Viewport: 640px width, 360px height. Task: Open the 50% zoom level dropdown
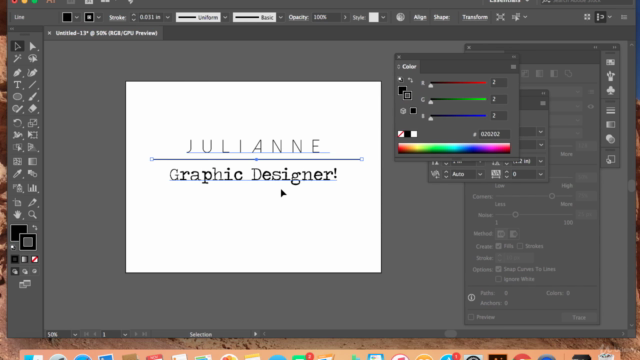[75, 334]
